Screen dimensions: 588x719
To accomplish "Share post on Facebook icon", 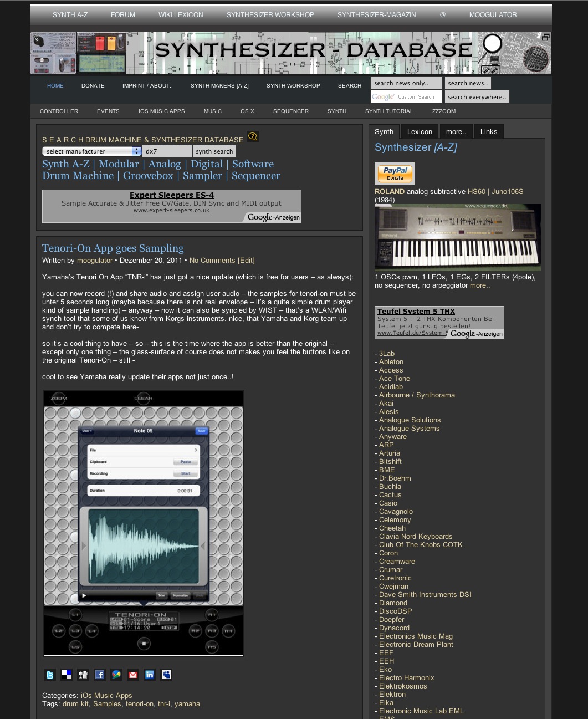I will (x=100, y=675).
